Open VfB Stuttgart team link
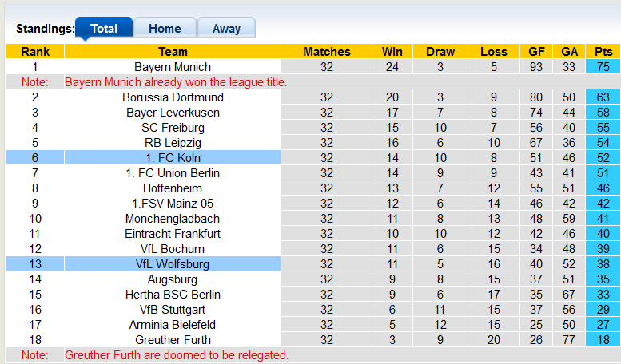Screen dimensions: 621x364 coord(173,310)
